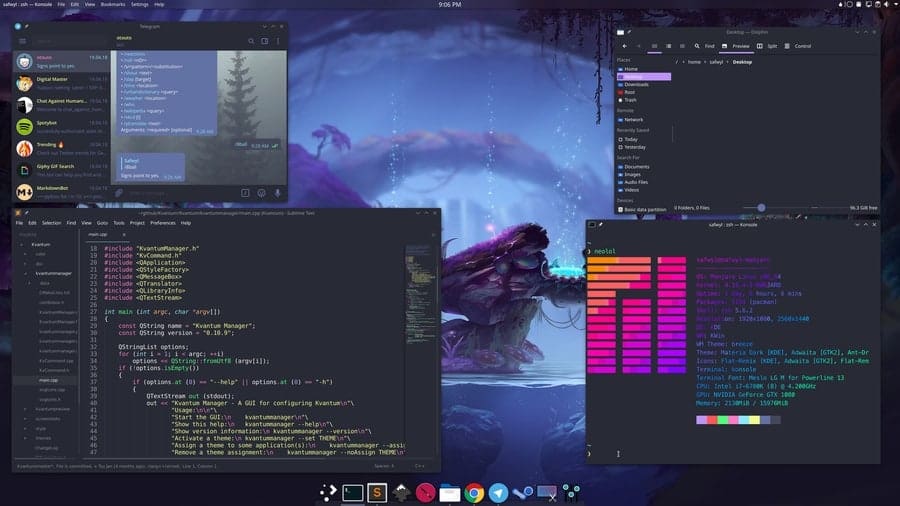Open Sublime Text Goto menu
This screenshot has width=900, height=506.
click(102, 223)
